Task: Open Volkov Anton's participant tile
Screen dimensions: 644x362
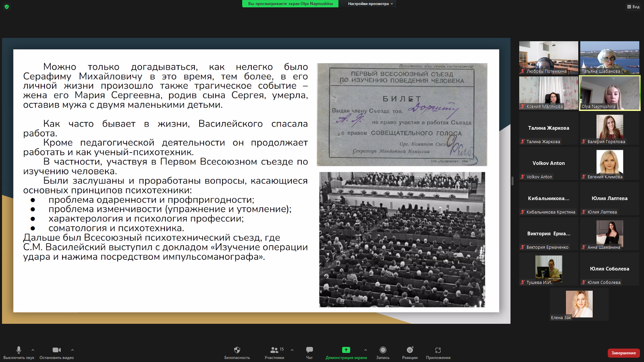Action: [548, 163]
